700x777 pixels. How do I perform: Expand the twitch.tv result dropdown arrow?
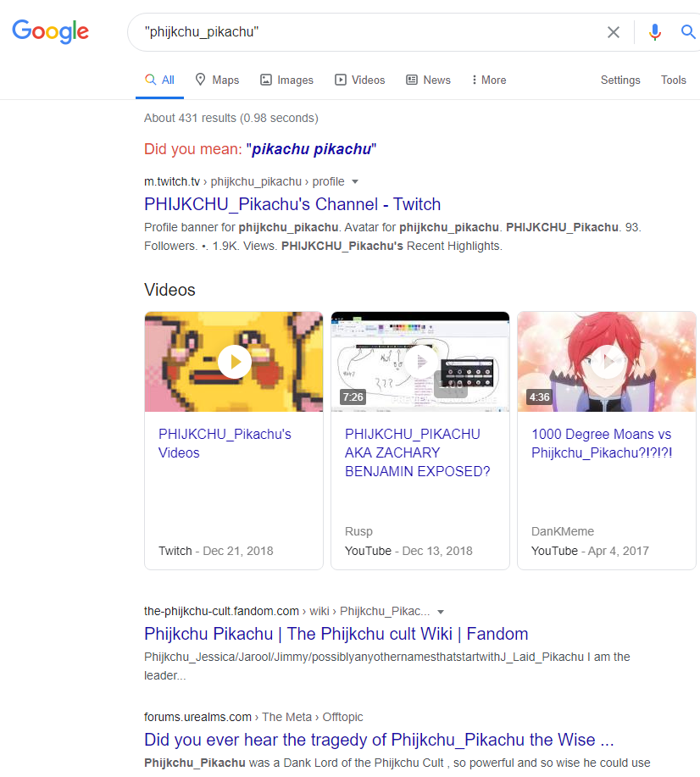(355, 182)
